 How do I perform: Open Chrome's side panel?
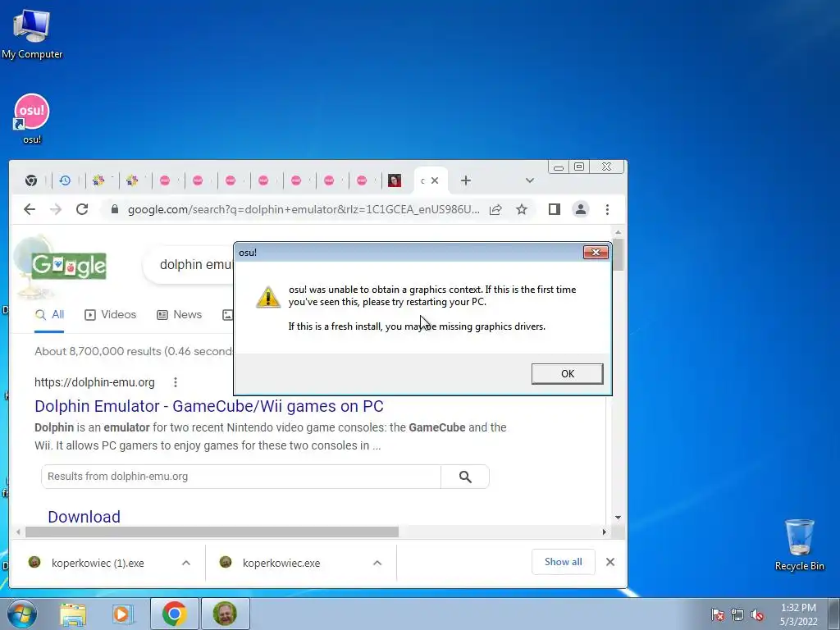tap(555, 209)
